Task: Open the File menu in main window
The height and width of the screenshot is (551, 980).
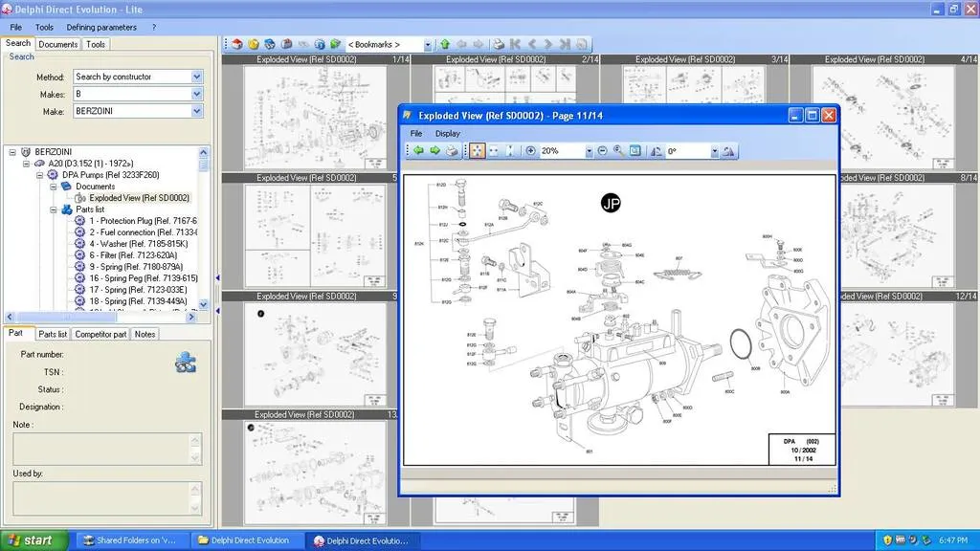Action: point(15,28)
